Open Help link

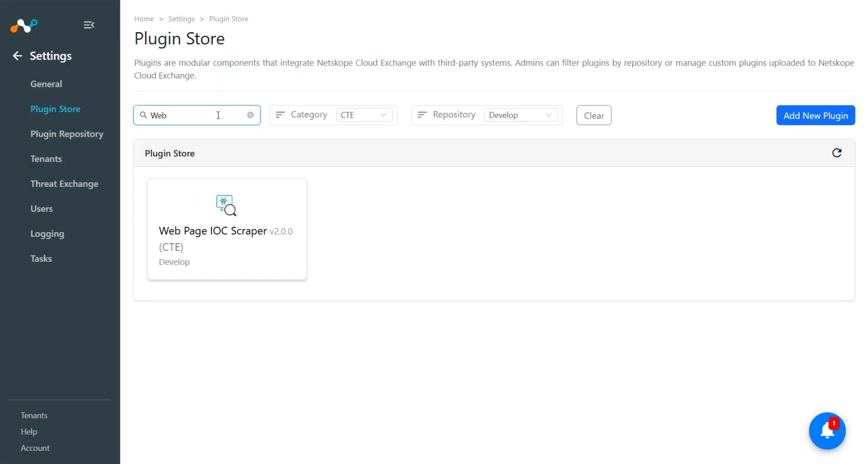coord(29,431)
